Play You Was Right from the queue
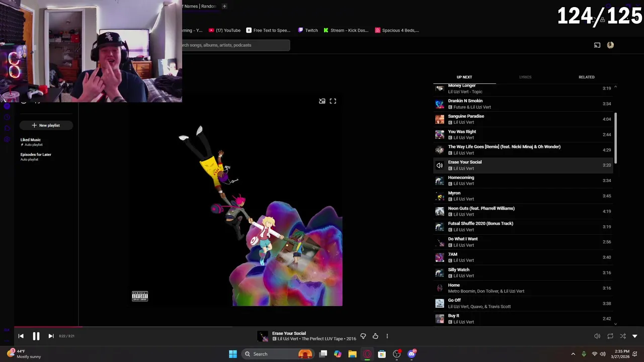This screenshot has height=362, width=644. point(523,134)
